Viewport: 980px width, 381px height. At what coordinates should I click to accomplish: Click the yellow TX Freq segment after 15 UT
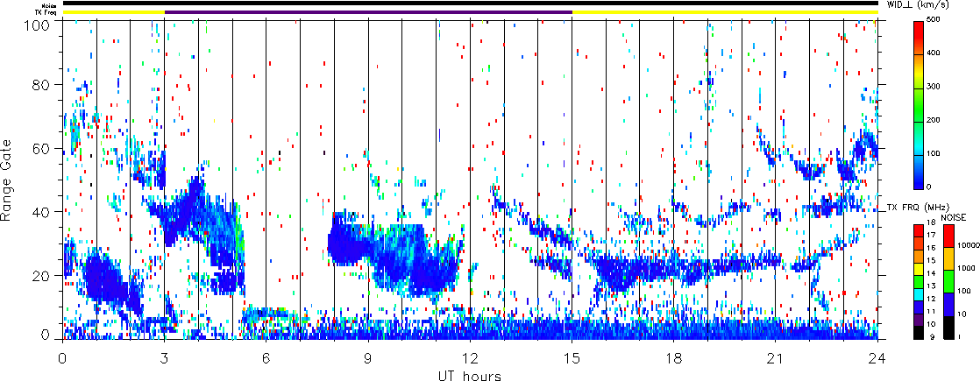pyautogui.click(x=725, y=12)
